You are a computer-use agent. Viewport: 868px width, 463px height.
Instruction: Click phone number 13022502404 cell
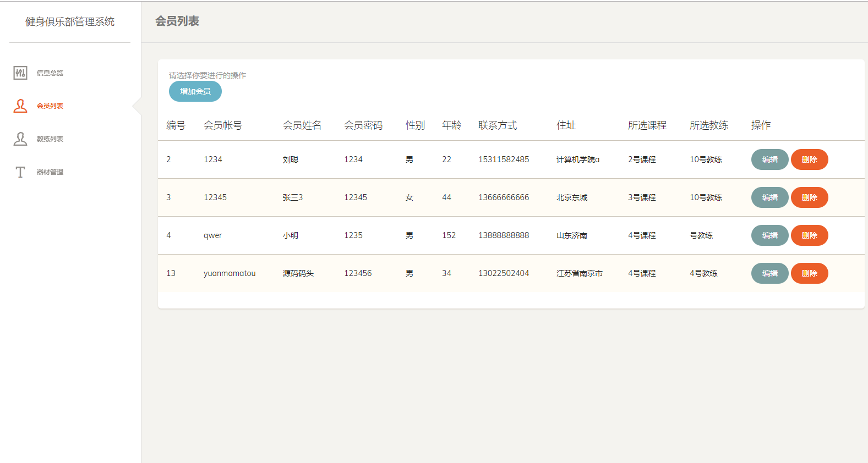point(504,273)
